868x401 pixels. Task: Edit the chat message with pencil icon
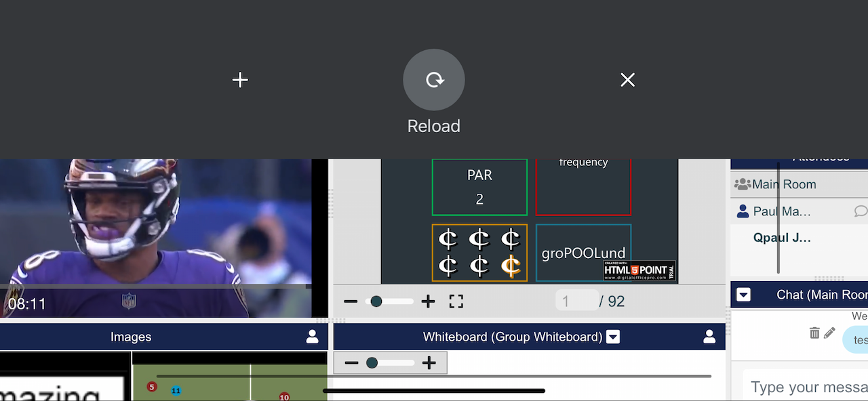[829, 333]
